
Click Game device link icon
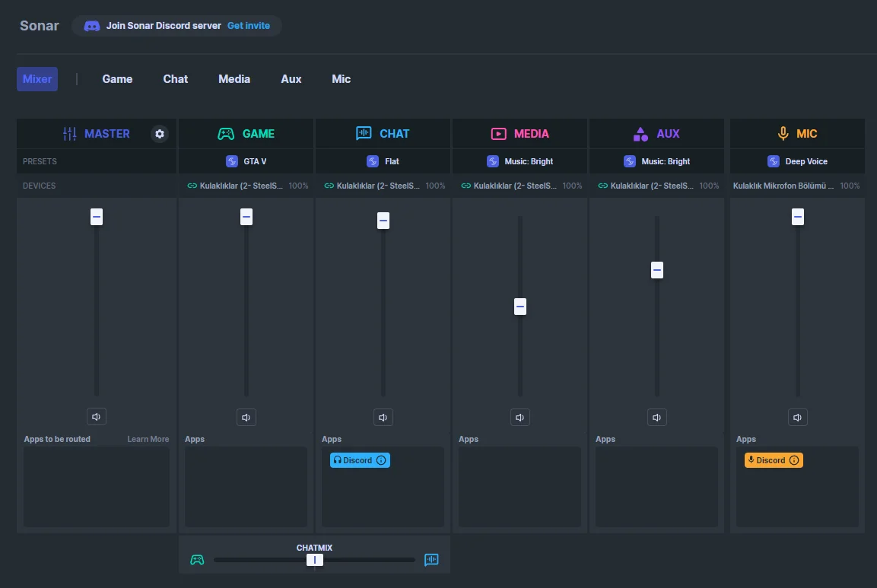[x=192, y=186]
